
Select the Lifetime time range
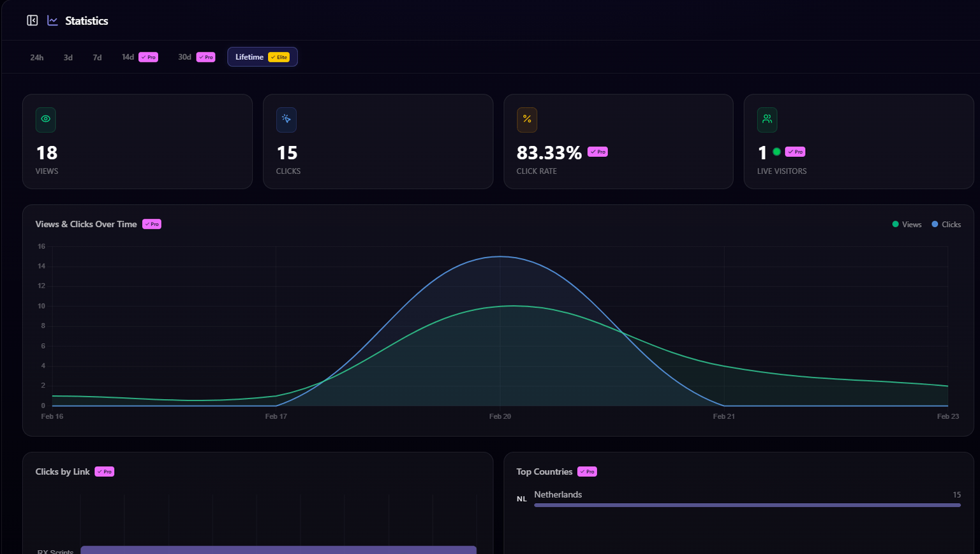click(250, 57)
